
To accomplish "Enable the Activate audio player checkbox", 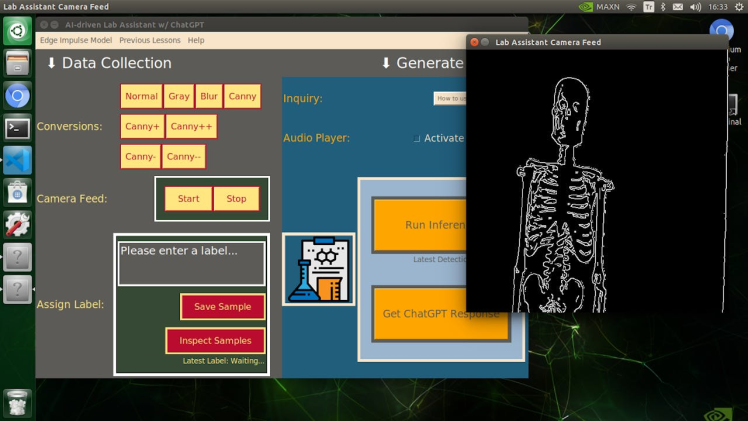I will [417, 138].
